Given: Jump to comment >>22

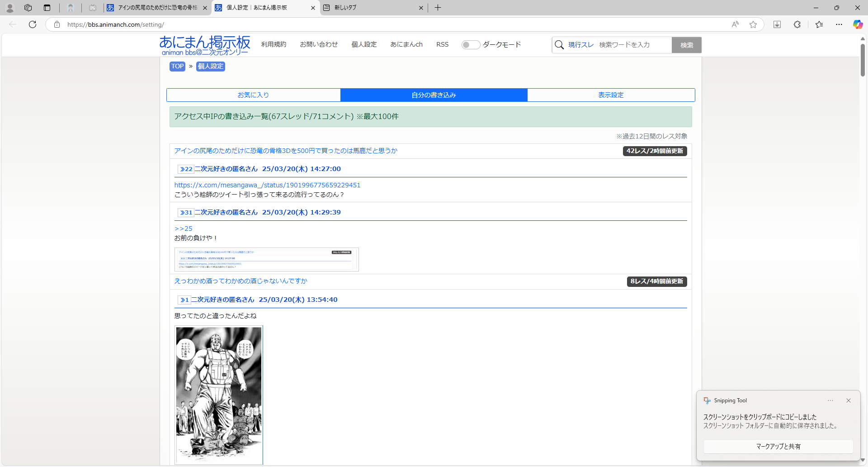Looking at the screenshot, I should tap(186, 169).
